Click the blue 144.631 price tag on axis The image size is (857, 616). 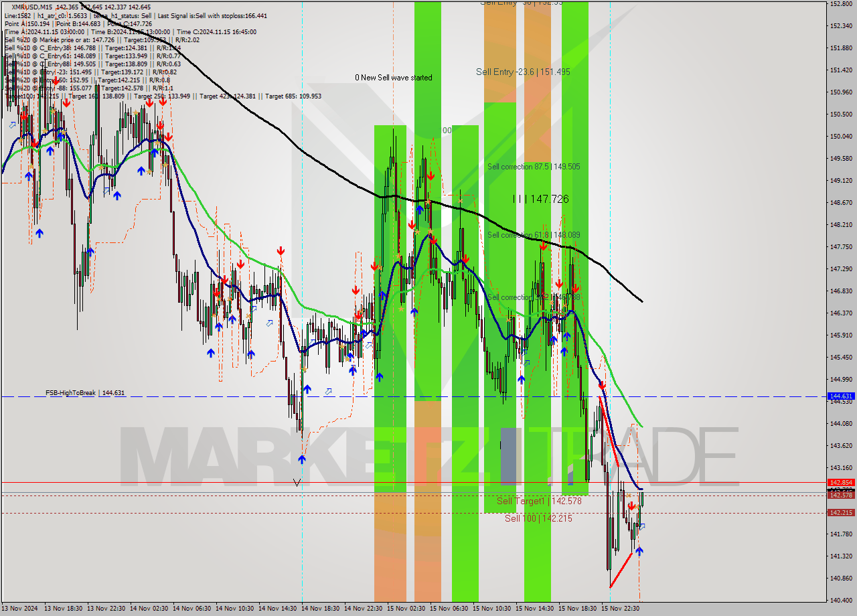(x=841, y=396)
